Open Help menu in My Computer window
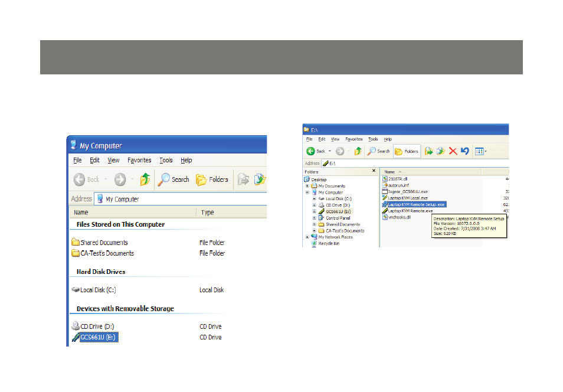563x392 pixels. coord(186,160)
